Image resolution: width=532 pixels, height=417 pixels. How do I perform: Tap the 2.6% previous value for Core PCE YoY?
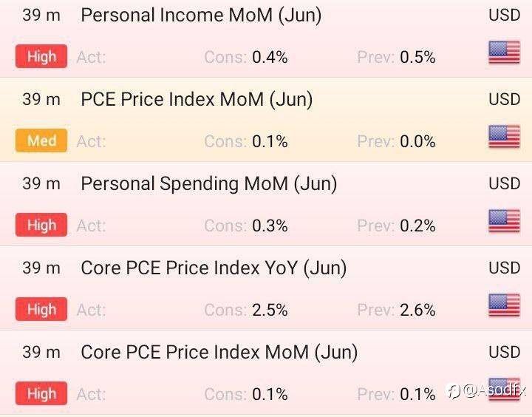pos(417,310)
